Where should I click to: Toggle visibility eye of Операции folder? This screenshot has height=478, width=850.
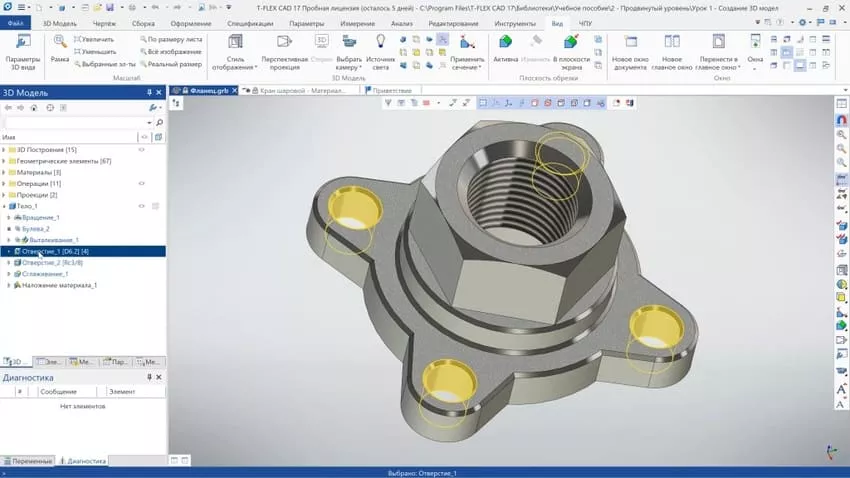(141, 183)
